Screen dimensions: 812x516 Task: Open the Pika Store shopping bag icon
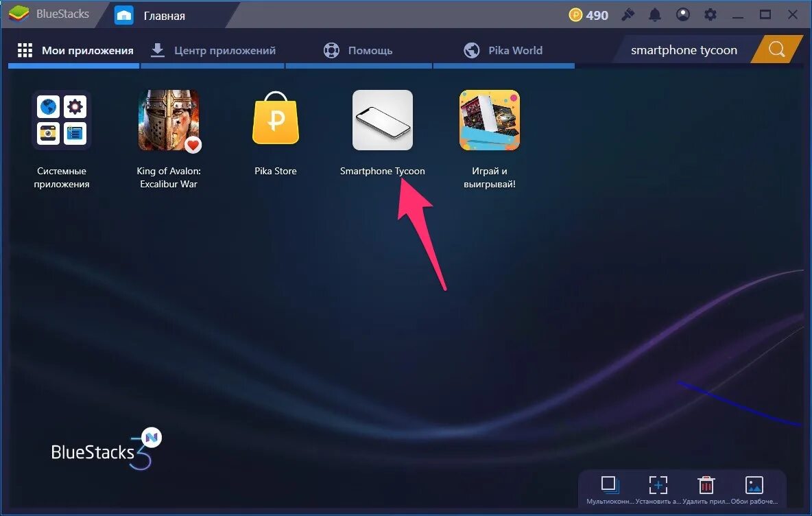(276, 118)
